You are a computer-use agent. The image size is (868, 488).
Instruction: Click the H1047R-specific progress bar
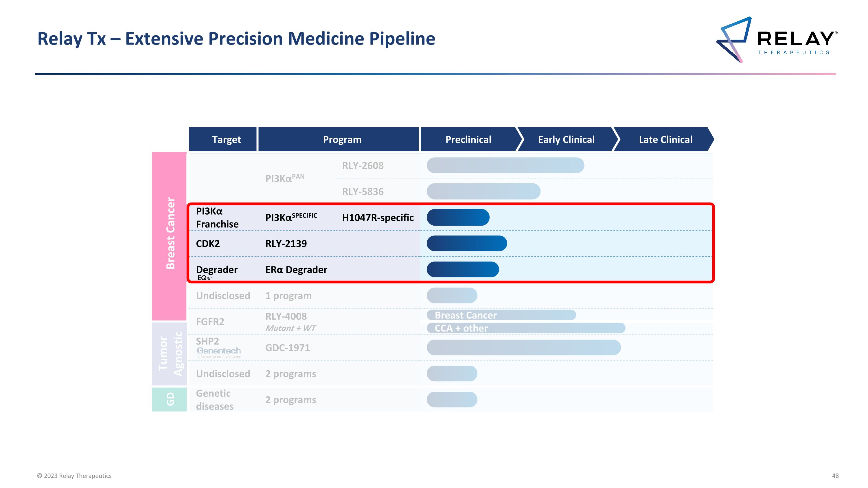[x=458, y=217]
